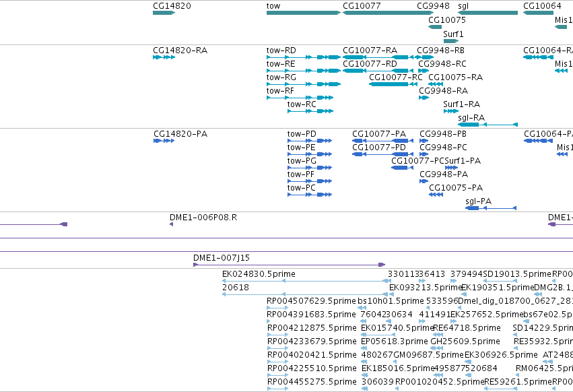The image size is (573, 392).
Task: Click EST GH25609.5prime label
Action: point(465,341)
